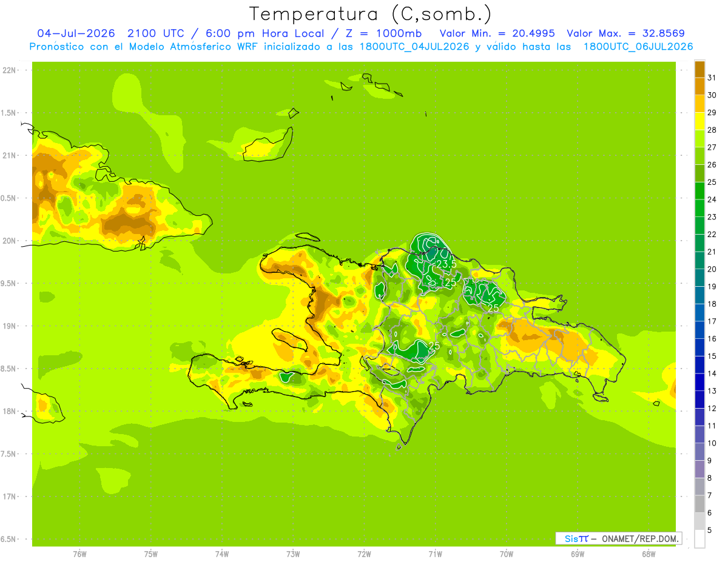Select the white swatch below label 5
Viewport: 728px width, 562px height.
point(699,539)
